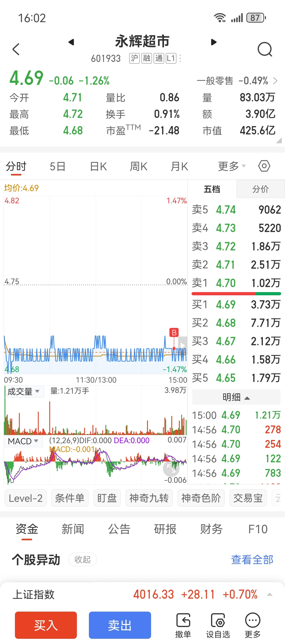The height and width of the screenshot is (644, 285).
Task: Tap the Level-2 chip
Action: (x=26, y=498)
